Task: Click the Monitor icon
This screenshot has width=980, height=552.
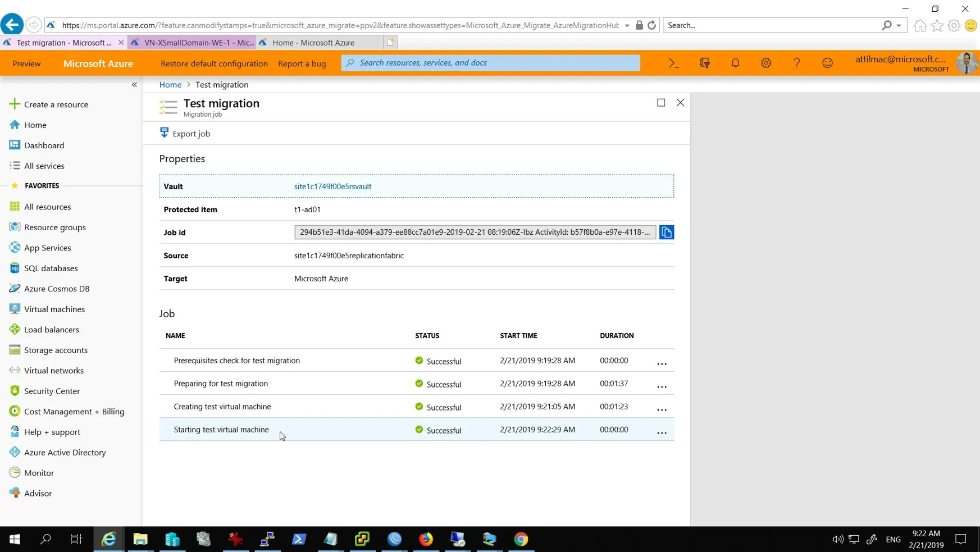Action: (x=15, y=473)
